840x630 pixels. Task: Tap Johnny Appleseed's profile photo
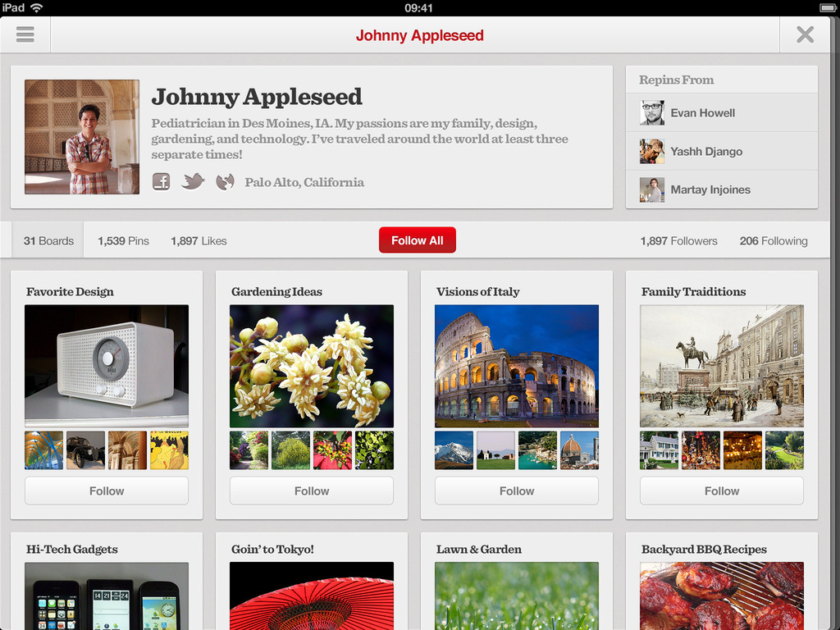coord(82,137)
